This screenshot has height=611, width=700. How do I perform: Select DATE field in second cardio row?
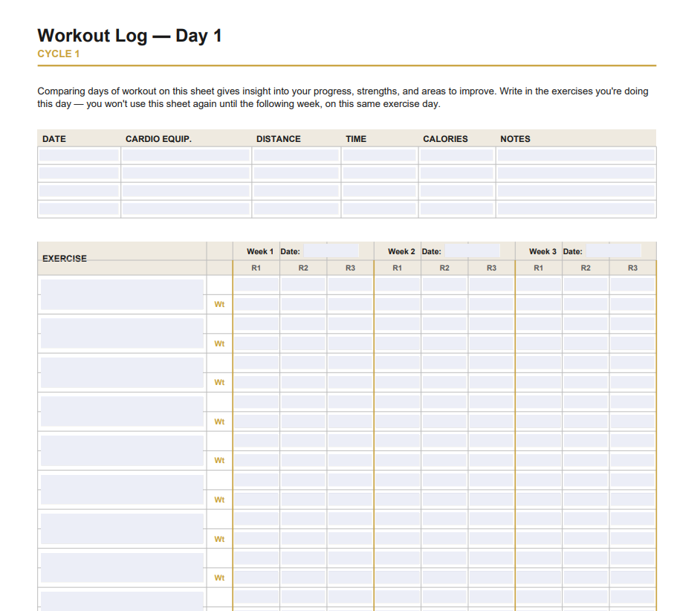pyautogui.click(x=79, y=173)
